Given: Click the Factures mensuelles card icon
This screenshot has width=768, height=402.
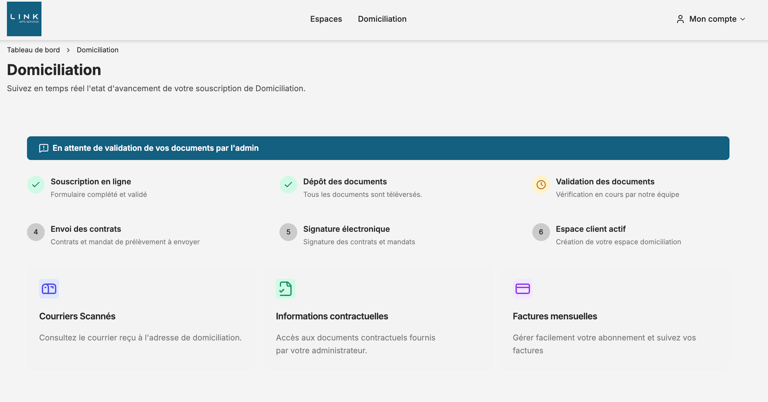Looking at the screenshot, I should tap(522, 289).
